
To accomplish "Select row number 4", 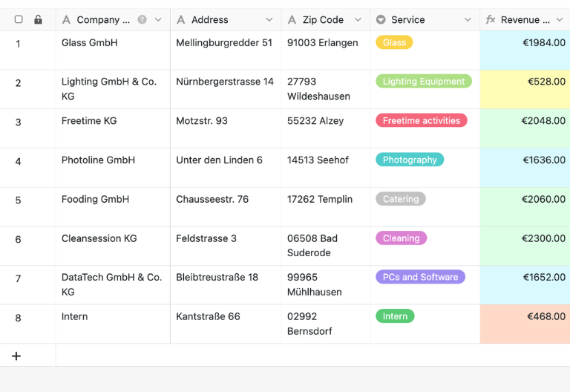I will pos(18,161).
